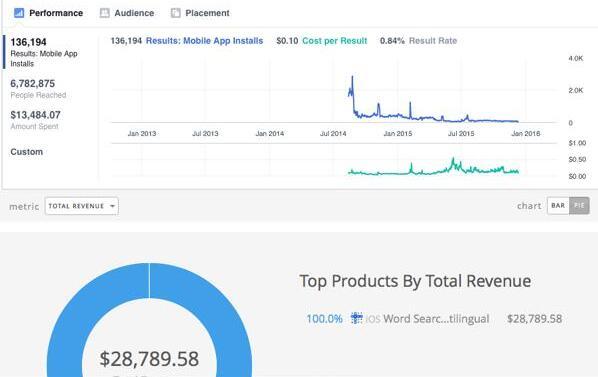Switch chart to PIE view
Image resolution: width=598 pixels, height=377 pixels.
(579, 206)
